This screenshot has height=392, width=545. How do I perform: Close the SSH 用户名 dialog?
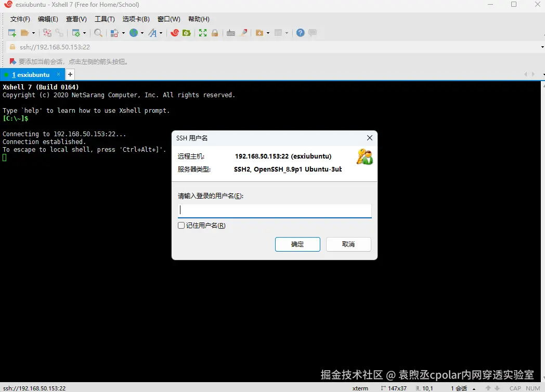(x=369, y=138)
